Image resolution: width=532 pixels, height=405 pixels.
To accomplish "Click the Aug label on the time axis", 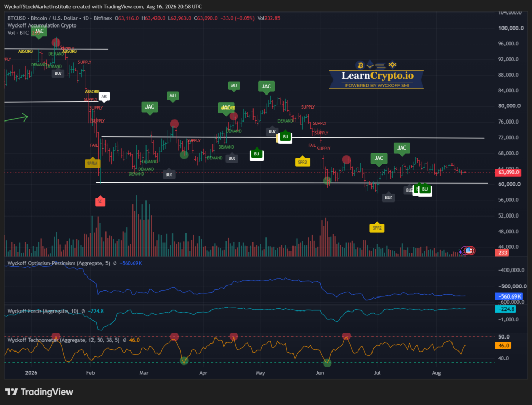I will click(x=436, y=373).
